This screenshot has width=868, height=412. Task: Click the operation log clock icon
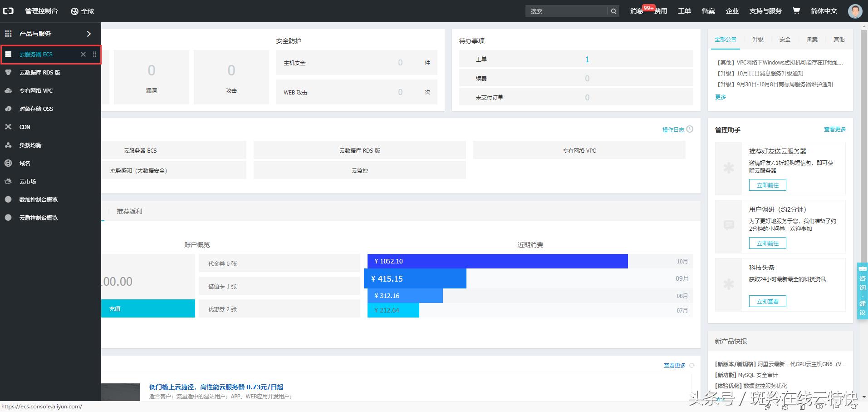(690, 129)
